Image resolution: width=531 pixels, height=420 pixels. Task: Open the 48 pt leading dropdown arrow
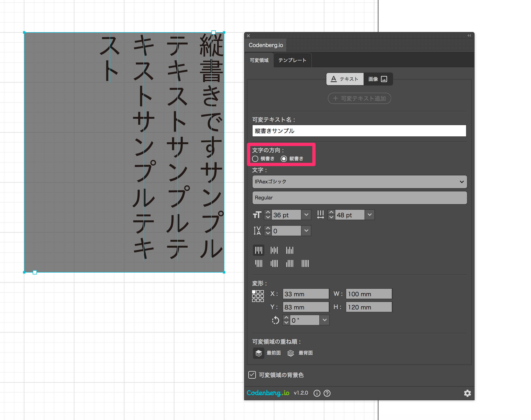pos(369,215)
